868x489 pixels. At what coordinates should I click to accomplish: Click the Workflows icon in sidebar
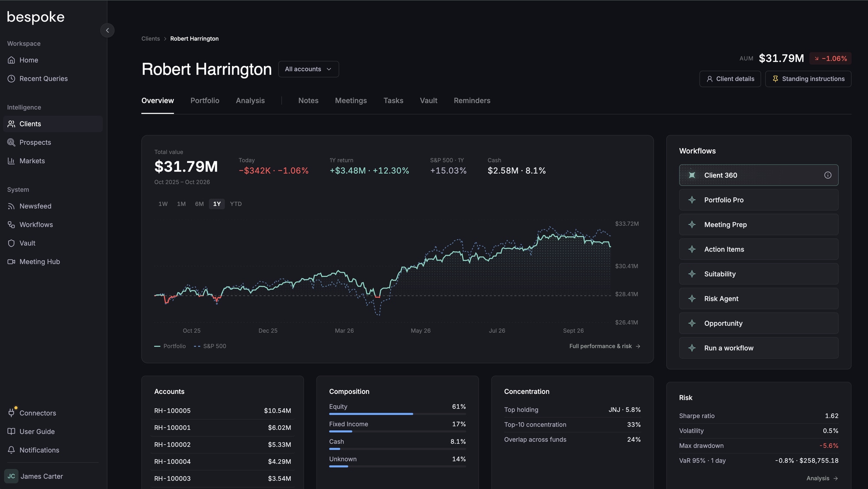(11, 225)
